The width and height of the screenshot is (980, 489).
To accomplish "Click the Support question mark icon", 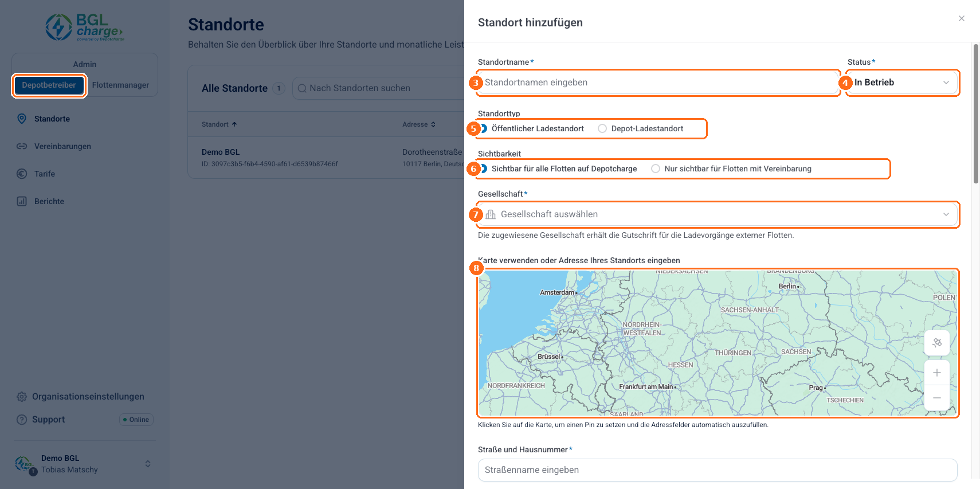I will pos(22,420).
